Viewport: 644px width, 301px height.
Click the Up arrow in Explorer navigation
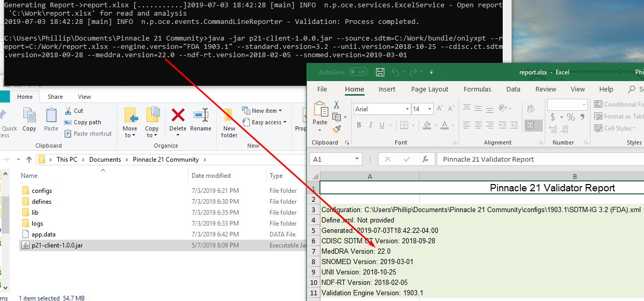click(x=29, y=160)
